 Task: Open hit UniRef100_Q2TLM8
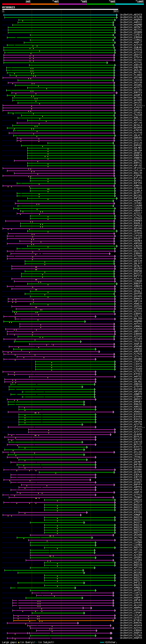(x=131, y=17)
